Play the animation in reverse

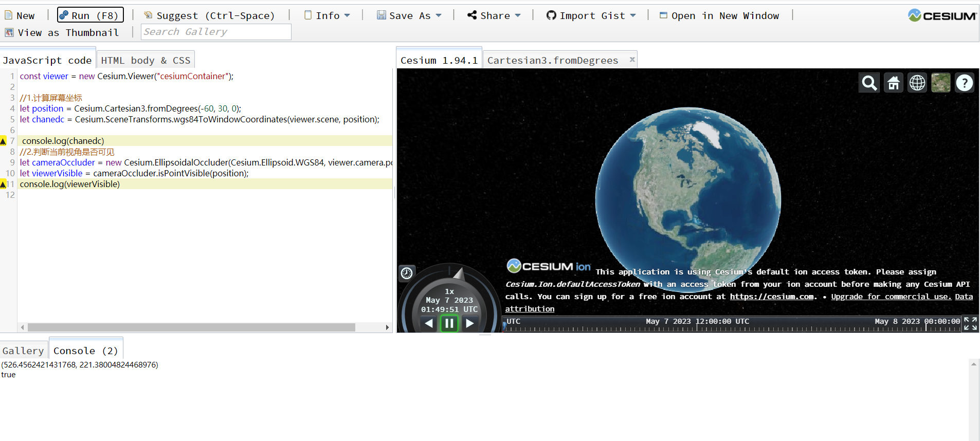coord(429,323)
